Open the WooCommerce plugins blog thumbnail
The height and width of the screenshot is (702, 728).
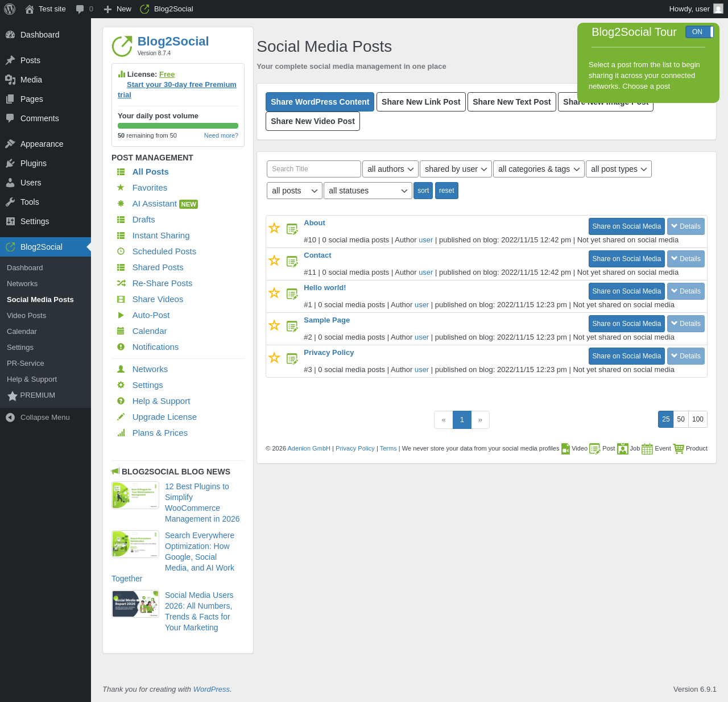(x=135, y=495)
